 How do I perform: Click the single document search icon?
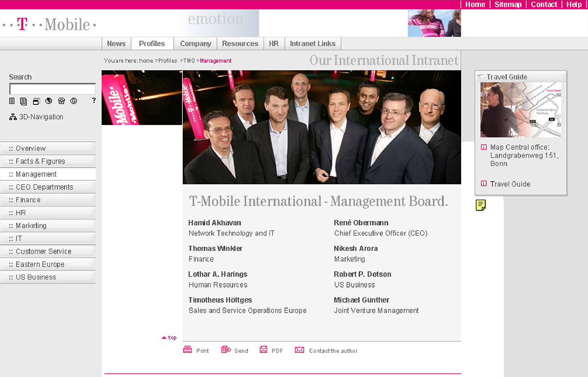click(x=12, y=101)
